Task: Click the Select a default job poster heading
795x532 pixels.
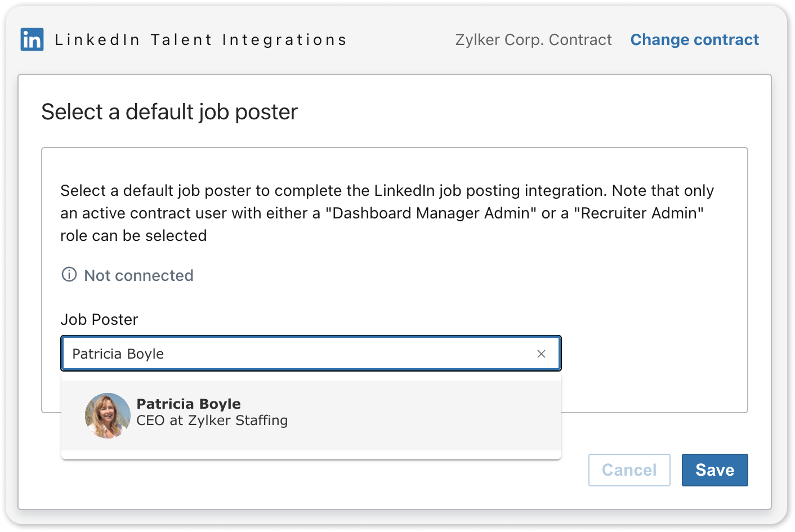Action: tap(169, 112)
